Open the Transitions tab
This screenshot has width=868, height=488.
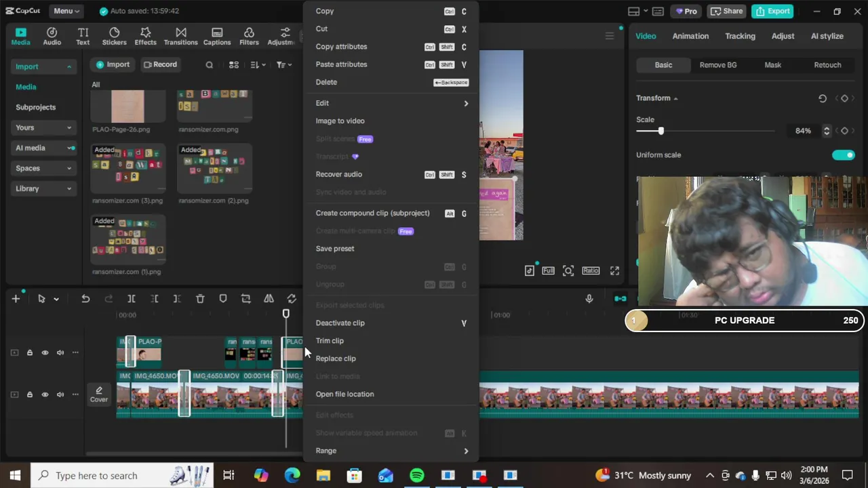(181, 37)
